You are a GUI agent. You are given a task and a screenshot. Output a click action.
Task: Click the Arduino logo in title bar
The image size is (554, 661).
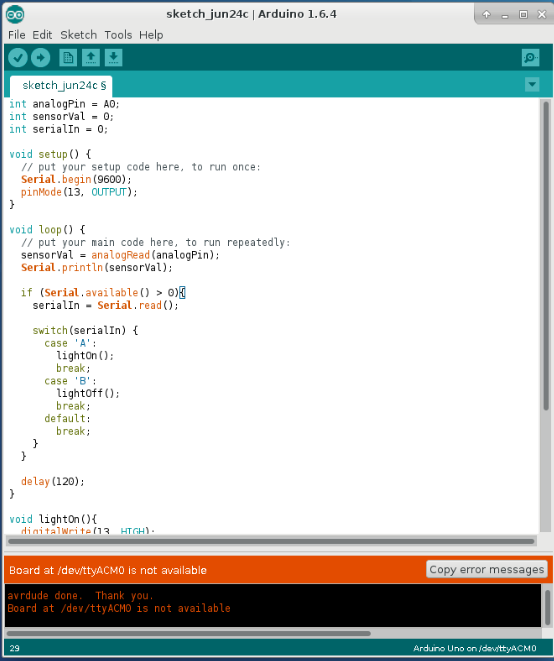pyautogui.click(x=15, y=14)
